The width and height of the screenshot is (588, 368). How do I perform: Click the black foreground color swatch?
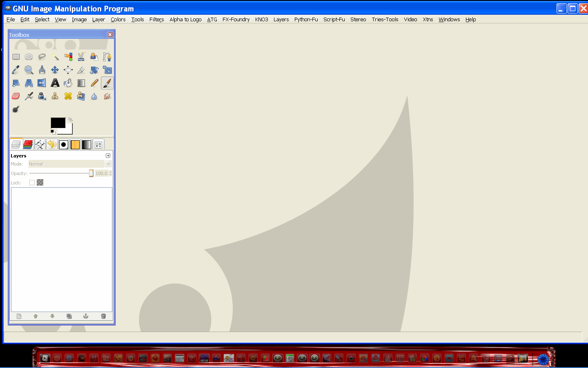58,123
